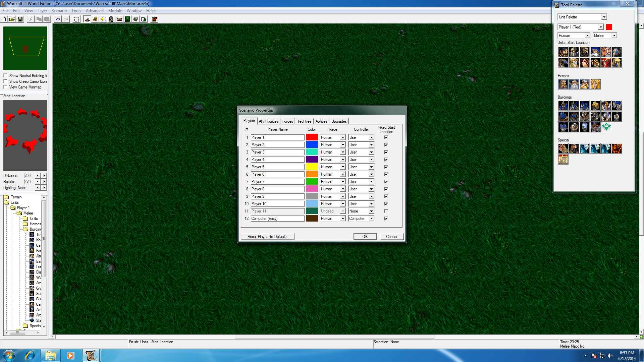Image resolution: width=644 pixels, height=362 pixels.
Task: Switch to the Forces tab
Action: tap(287, 121)
